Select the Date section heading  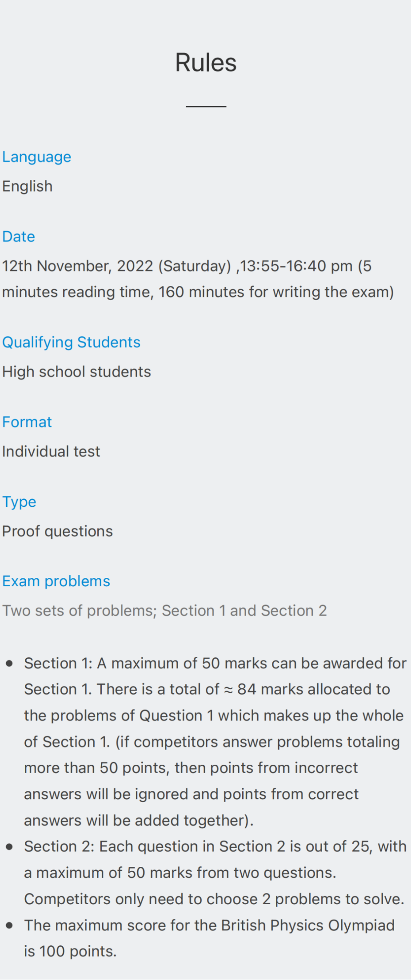(x=19, y=237)
